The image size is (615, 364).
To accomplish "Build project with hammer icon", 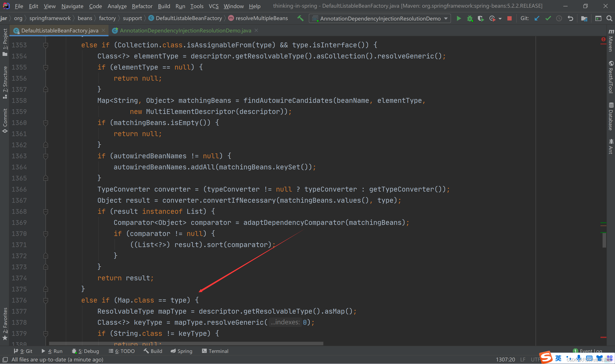I will pyautogui.click(x=300, y=18).
